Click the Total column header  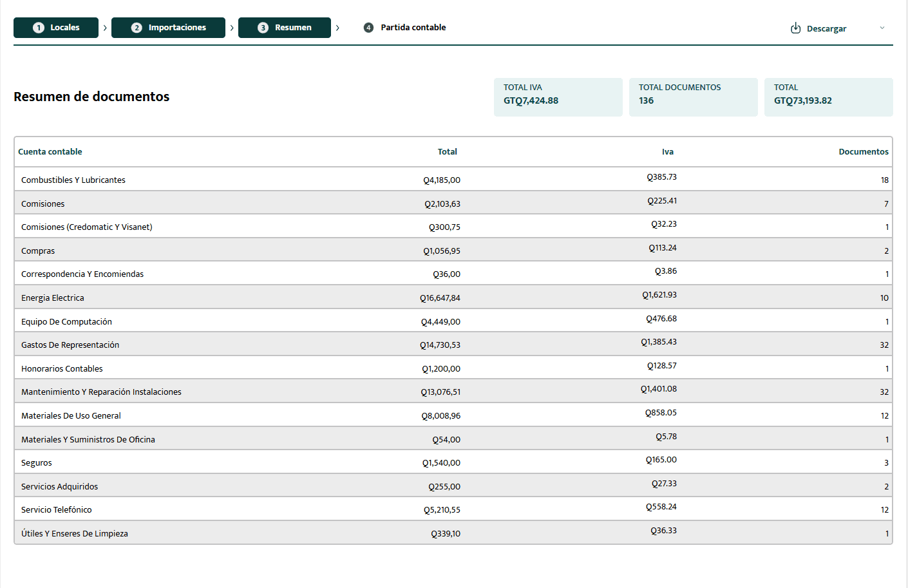448,152
